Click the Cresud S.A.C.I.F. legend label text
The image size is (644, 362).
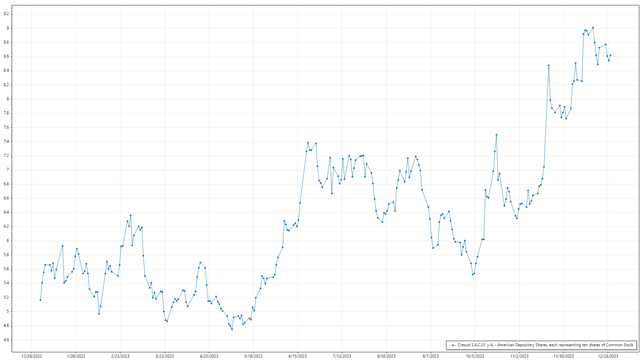[x=545, y=345]
